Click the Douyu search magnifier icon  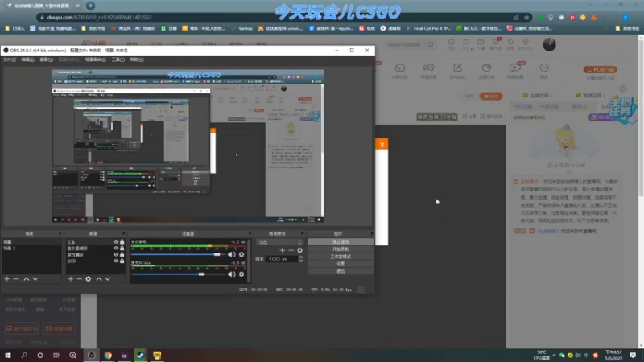pos(431,44)
